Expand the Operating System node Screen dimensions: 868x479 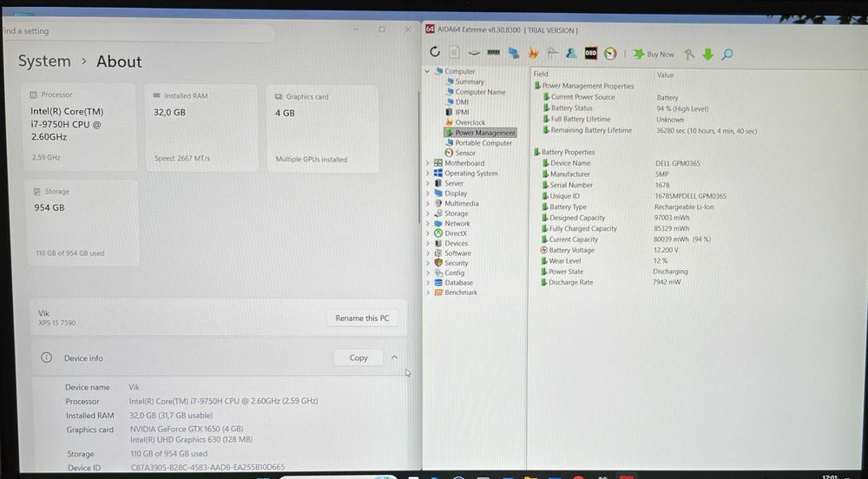click(427, 174)
